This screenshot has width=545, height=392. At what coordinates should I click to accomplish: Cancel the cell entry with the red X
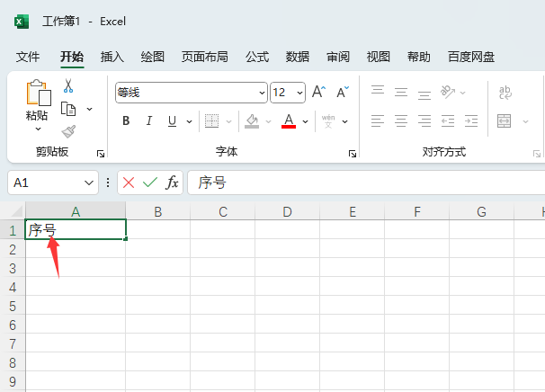click(x=129, y=183)
